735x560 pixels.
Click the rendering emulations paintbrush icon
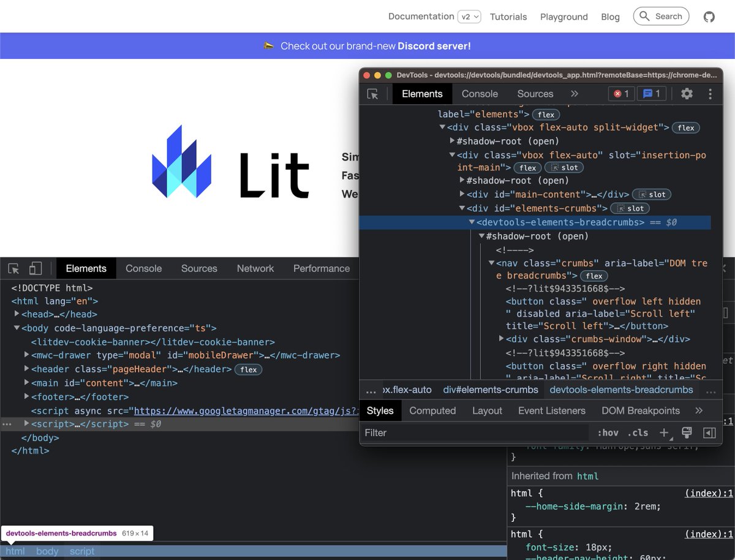687,433
